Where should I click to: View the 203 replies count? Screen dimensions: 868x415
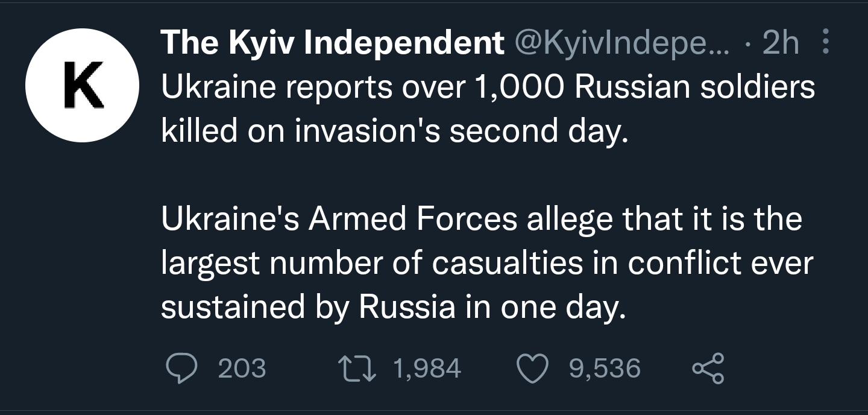click(x=241, y=368)
